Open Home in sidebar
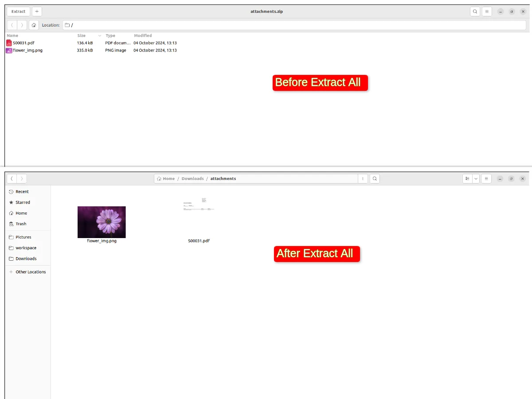Screen dimensions: 532x399 (x=28, y=213)
